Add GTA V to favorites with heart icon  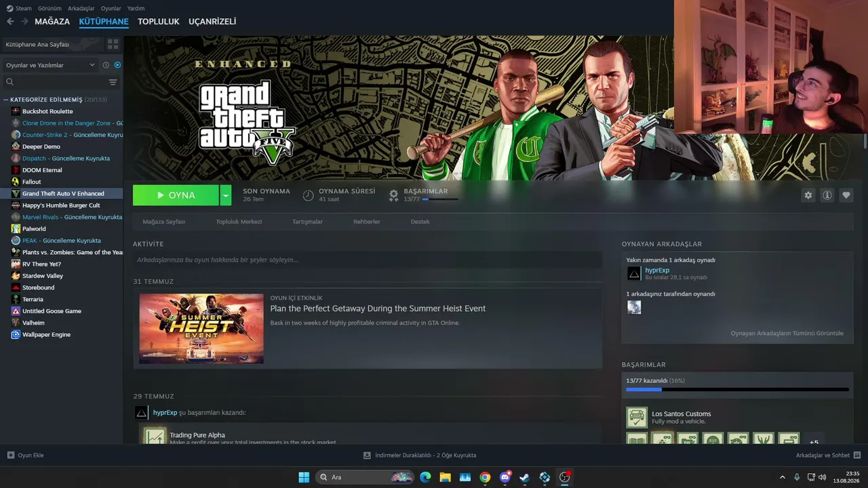click(846, 195)
